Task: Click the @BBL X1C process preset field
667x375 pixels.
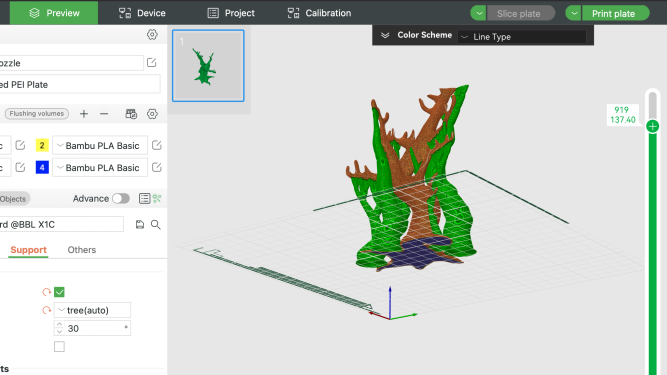Action: [62, 224]
